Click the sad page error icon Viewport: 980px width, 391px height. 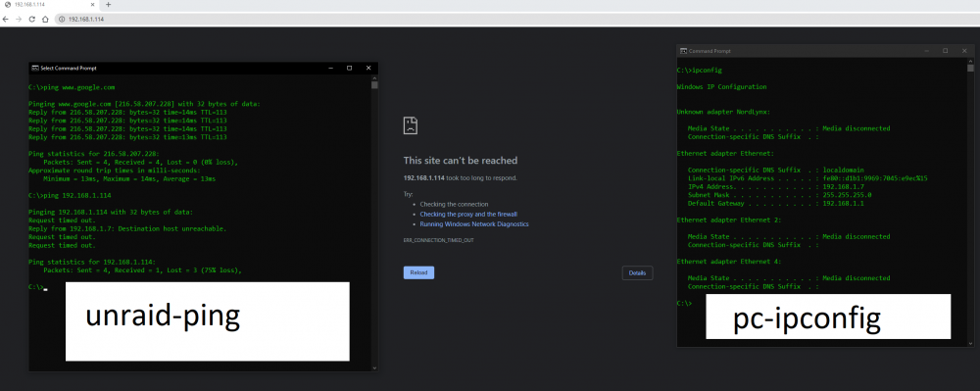point(410,125)
